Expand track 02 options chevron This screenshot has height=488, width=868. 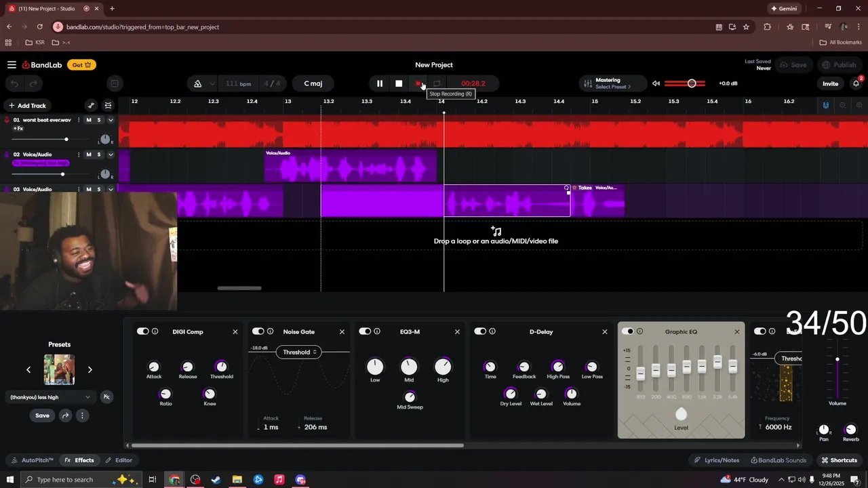(111, 155)
